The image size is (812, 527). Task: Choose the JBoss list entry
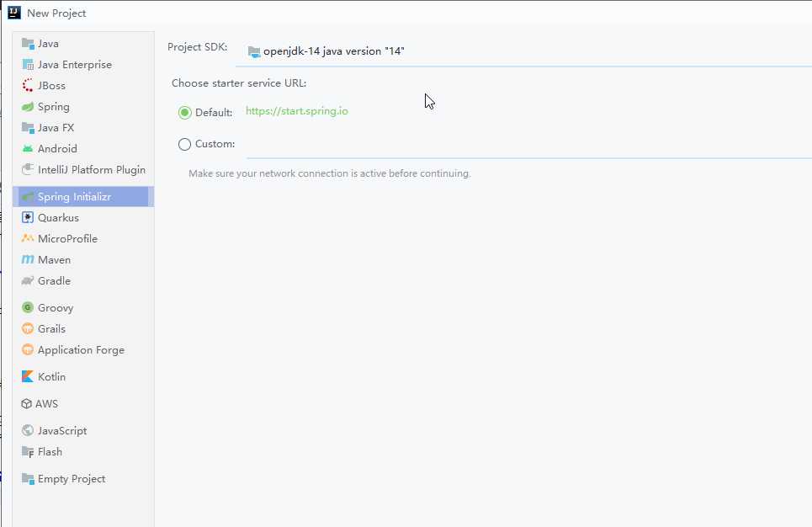click(x=83, y=86)
